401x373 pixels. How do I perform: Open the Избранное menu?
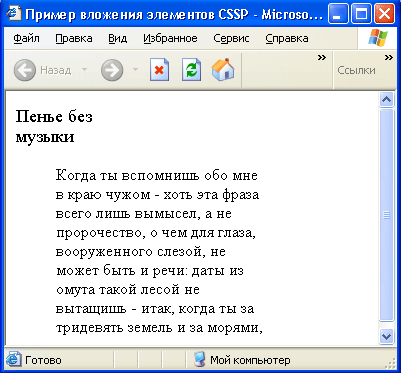[x=170, y=39]
